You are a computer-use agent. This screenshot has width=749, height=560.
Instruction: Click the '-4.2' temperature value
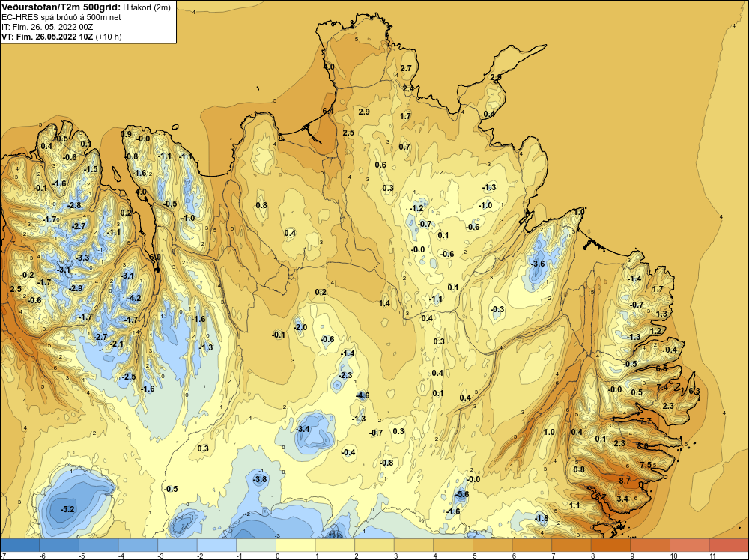pos(134,298)
